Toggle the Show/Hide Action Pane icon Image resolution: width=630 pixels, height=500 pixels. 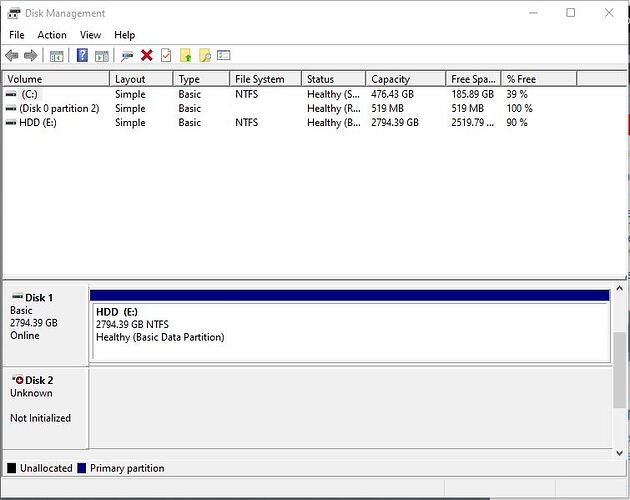click(102, 56)
